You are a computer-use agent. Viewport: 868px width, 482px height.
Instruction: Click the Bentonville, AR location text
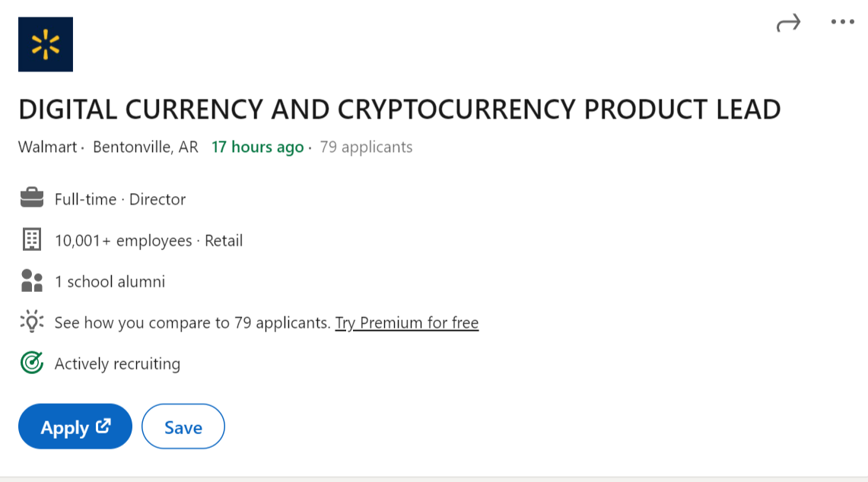pyautogui.click(x=145, y=147)
